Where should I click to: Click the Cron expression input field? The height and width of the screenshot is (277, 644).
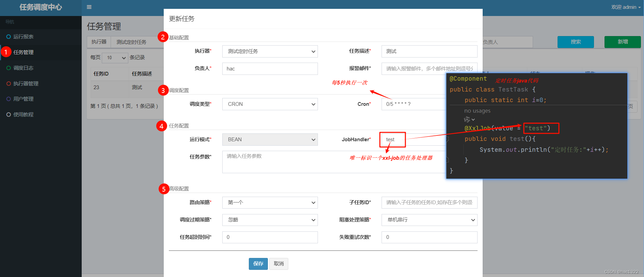tap(414, 104)
